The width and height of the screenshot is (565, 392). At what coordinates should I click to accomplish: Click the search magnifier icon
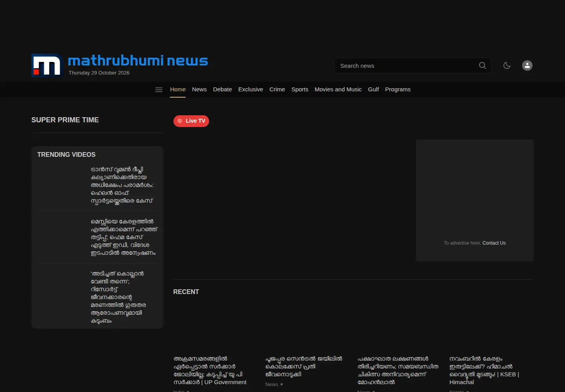point(483,65)
